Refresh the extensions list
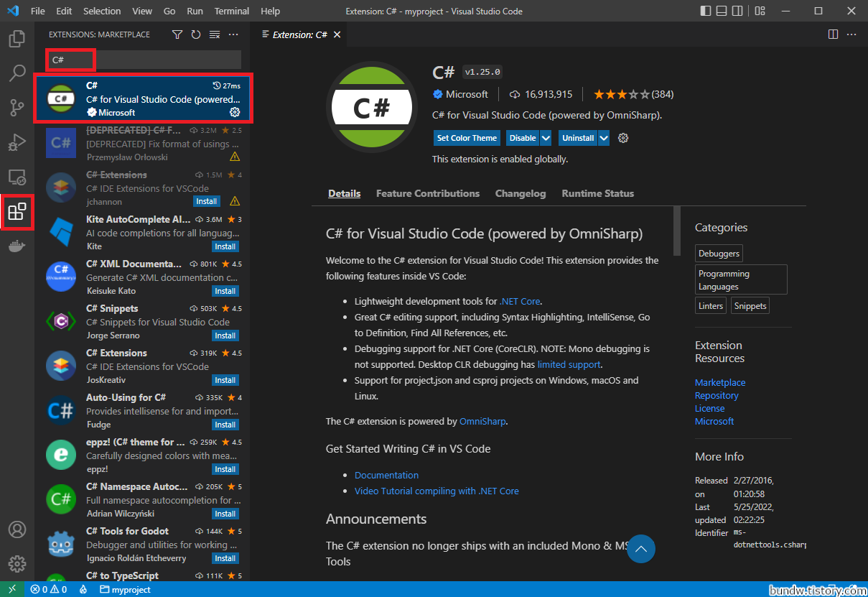The image size is (868, 597). [196, 34]
